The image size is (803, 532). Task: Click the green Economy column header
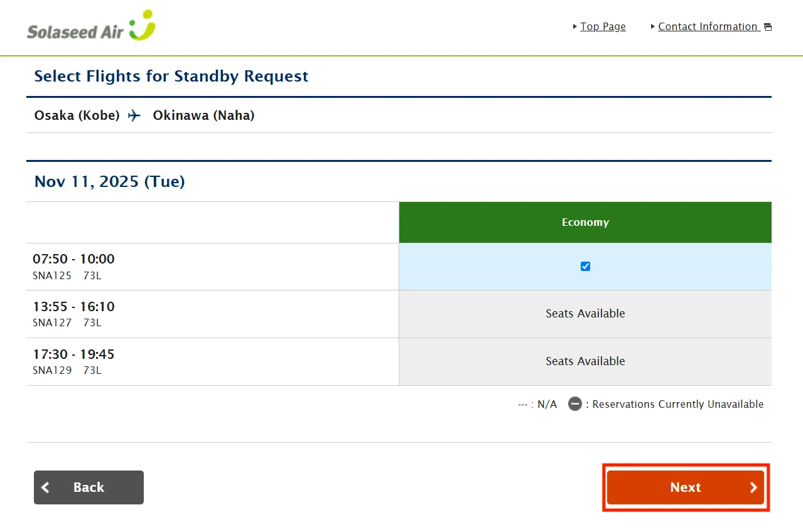[585, 222]
